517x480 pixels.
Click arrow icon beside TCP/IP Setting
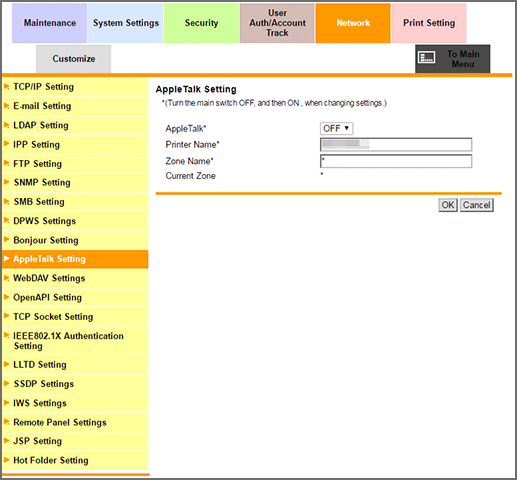pos(6,87)
